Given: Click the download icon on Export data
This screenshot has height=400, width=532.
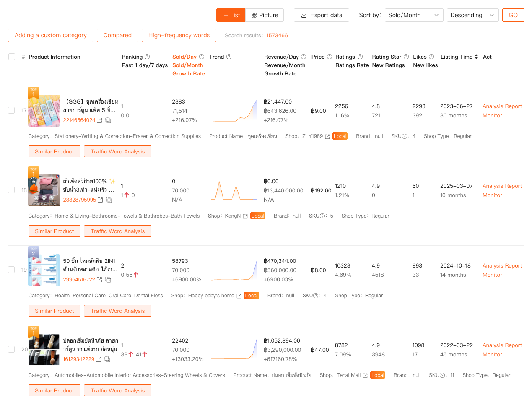Looking at the screenshot, I should 304,15.
